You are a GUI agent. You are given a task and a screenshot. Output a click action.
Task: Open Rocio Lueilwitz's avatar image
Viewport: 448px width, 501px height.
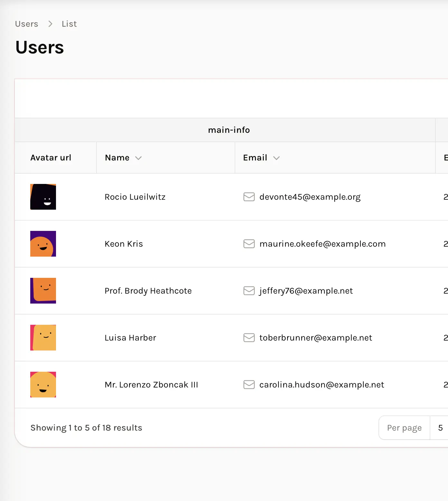(43, 197)
